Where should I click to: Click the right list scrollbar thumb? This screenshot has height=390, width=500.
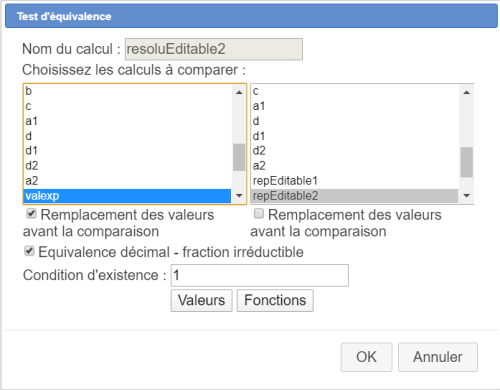467,162
